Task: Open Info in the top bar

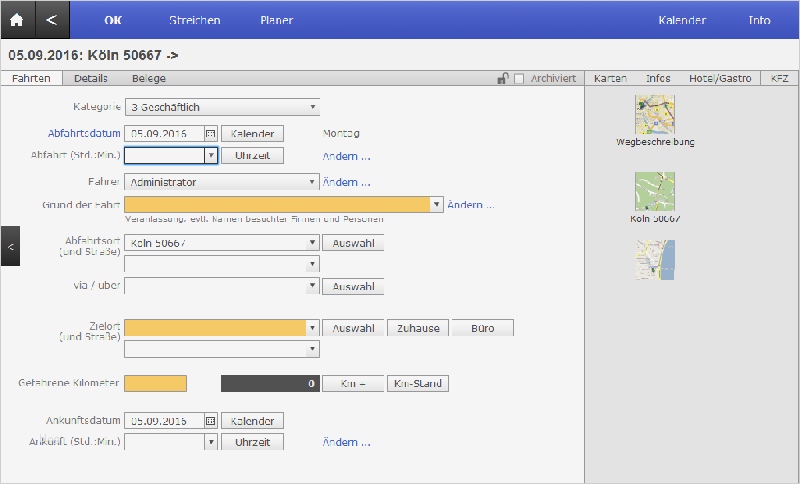Action: pyautogui.click(x=759, y=20)
